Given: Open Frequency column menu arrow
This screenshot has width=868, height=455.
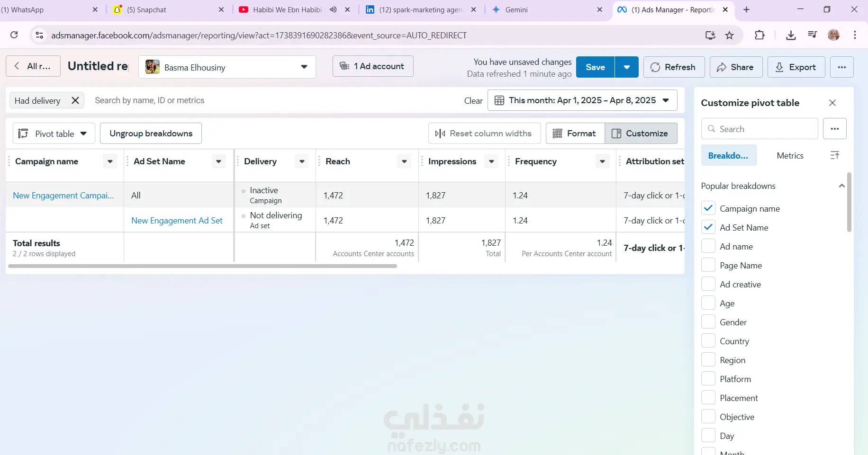Looking at the screenshot, I should tap(602, 161).
